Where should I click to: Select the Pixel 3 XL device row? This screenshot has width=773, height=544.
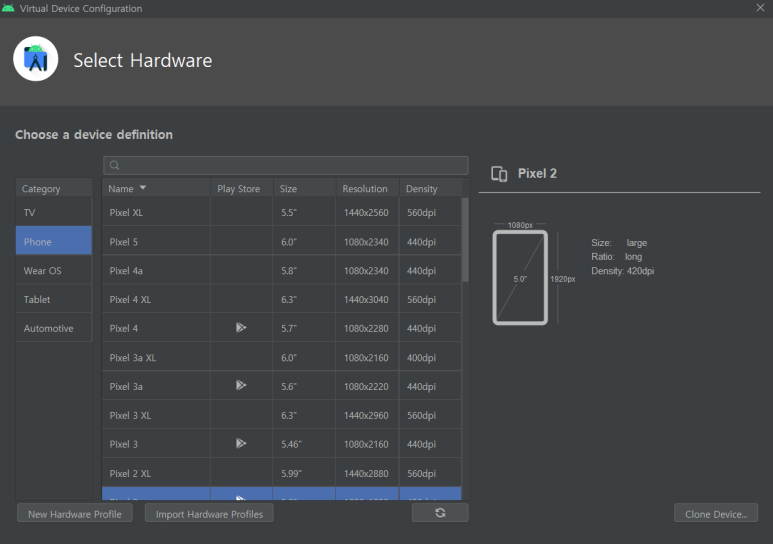pyautogui.click(x=281, y=415)
